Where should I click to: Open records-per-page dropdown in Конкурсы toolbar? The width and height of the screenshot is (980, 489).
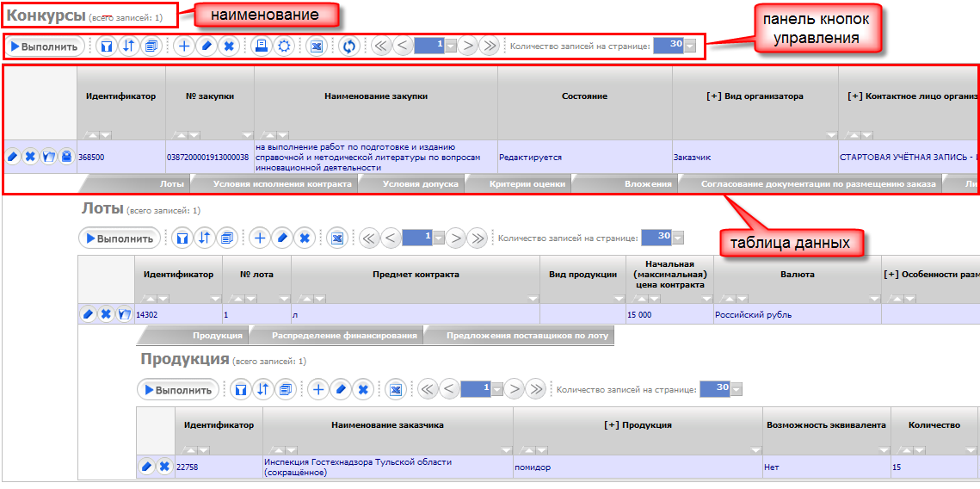[690, 46]
